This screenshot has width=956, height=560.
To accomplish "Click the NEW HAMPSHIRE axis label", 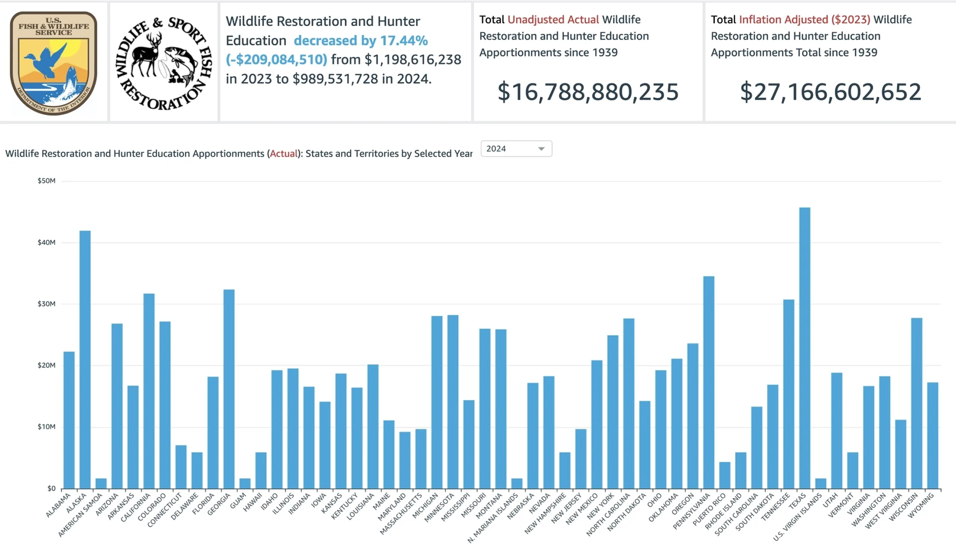I will pyautogui.click(x=545, y=513).
